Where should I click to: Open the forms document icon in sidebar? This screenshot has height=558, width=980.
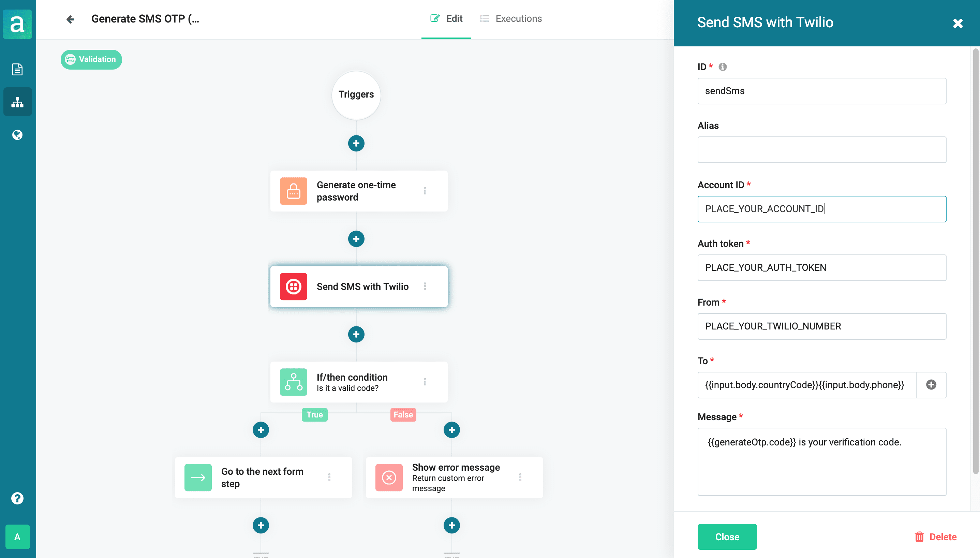coord(17,69)
